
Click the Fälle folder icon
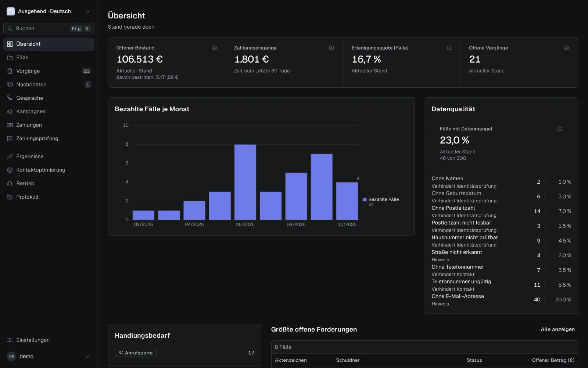click(10, 58)
